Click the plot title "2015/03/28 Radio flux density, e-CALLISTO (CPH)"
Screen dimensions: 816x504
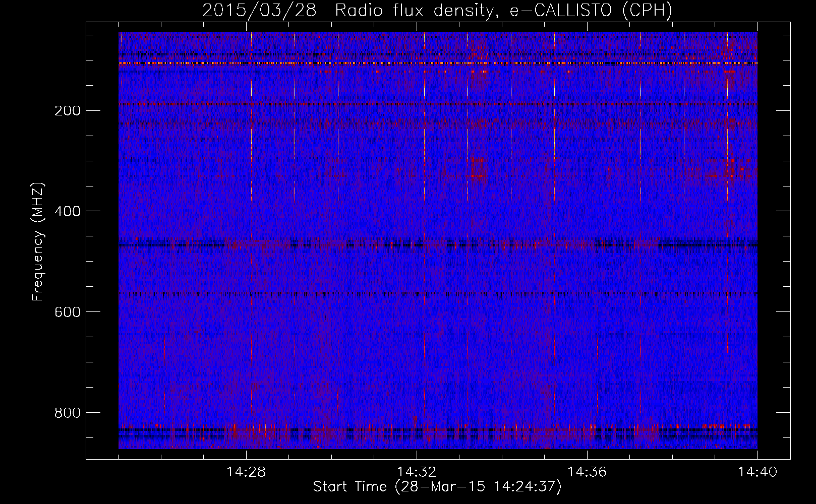tap(437, 10)
